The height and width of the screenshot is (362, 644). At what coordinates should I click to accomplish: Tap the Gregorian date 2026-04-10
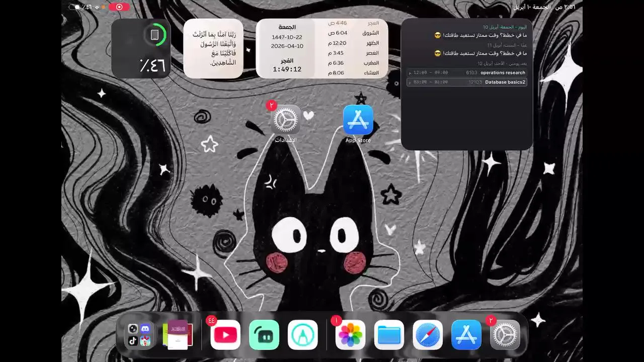coord(287,46)
